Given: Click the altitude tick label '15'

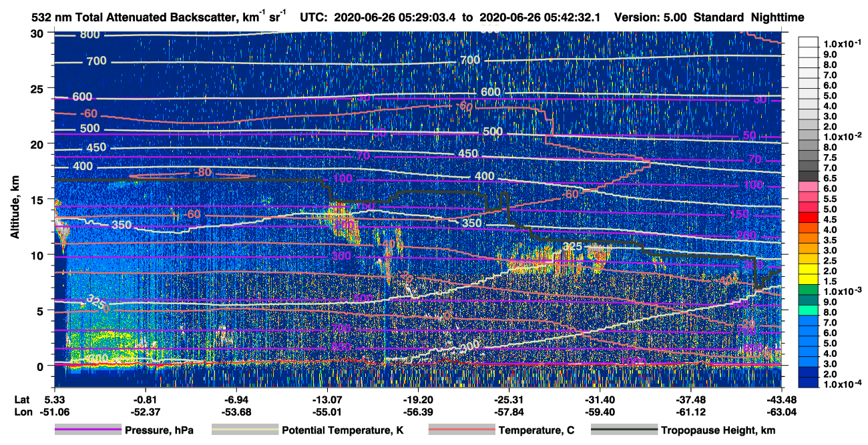Looking at the screenshot, I should (39, 199).
